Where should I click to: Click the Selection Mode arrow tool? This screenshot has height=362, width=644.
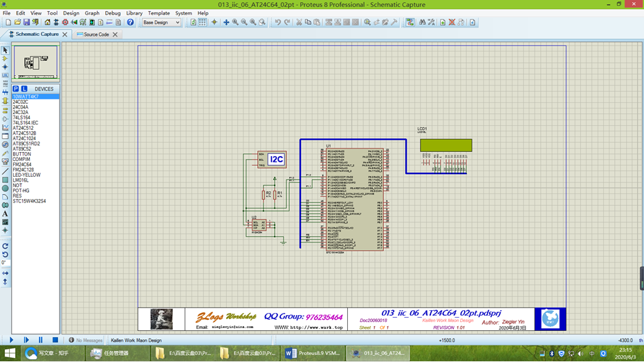(x=5, y=50)
